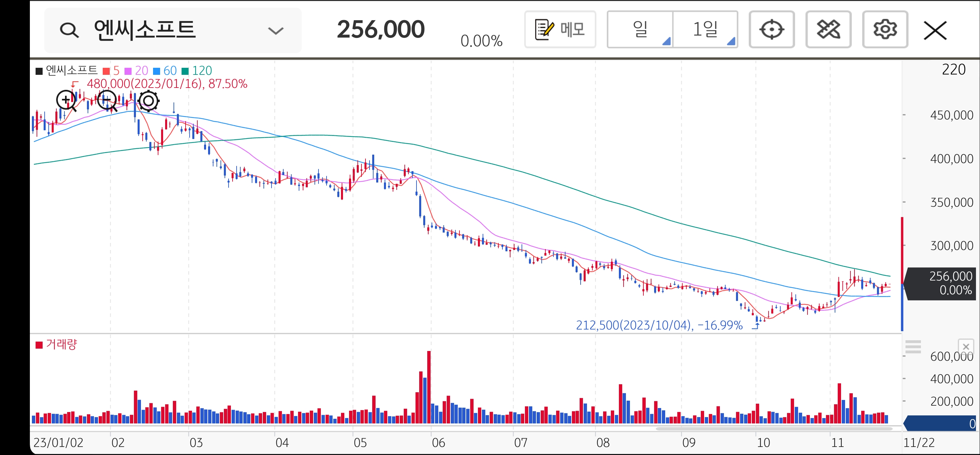Toggle the 60-day moving average legend
This screenshot has width=980, height=455.
point(165,71)
